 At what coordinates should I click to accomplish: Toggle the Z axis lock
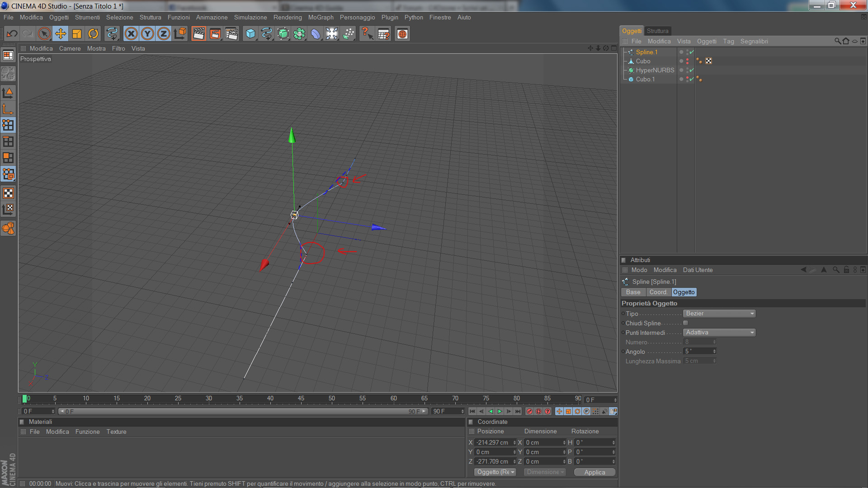[164, 34]
